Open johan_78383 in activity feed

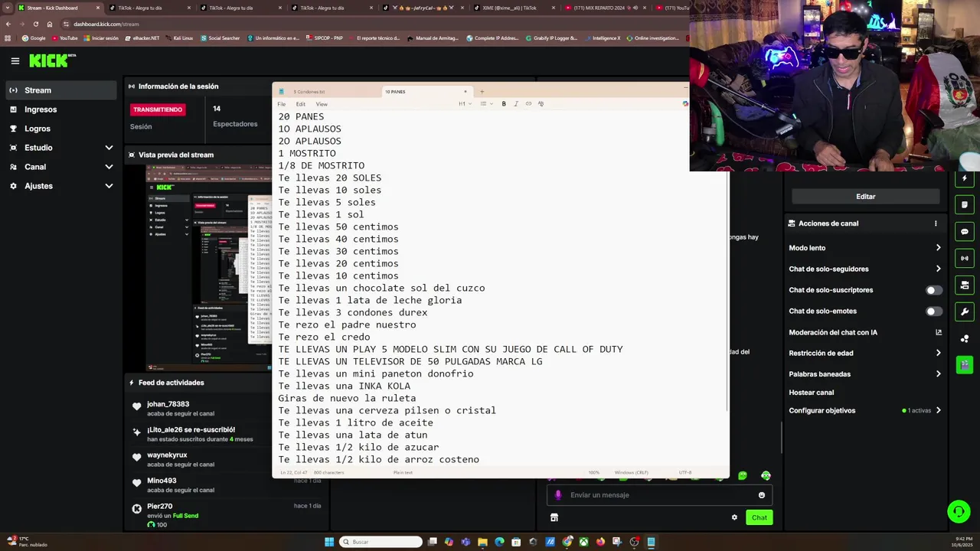click(x=168, y=404)
